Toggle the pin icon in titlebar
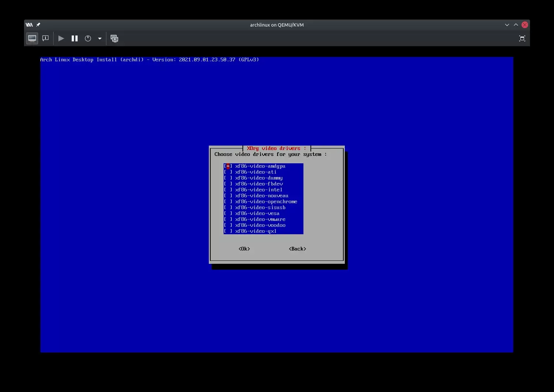 (38, 25)
